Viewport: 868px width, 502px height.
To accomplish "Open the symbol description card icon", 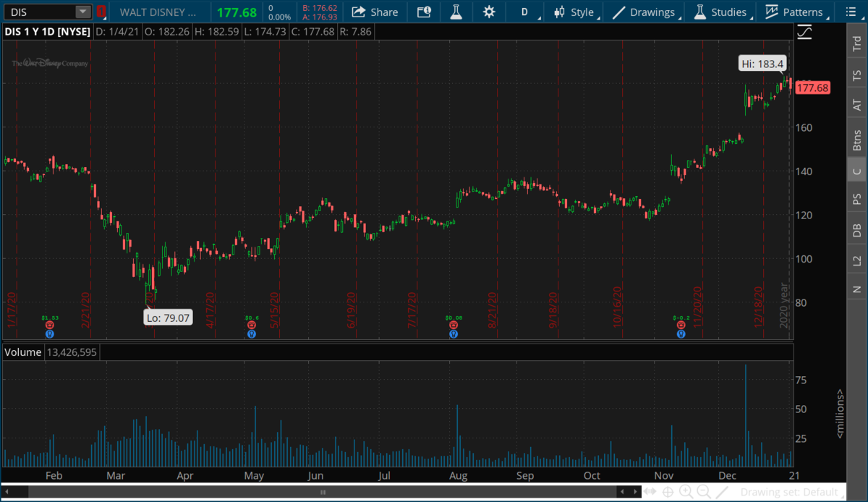I will pyautogui.click(x=424, y=12).
